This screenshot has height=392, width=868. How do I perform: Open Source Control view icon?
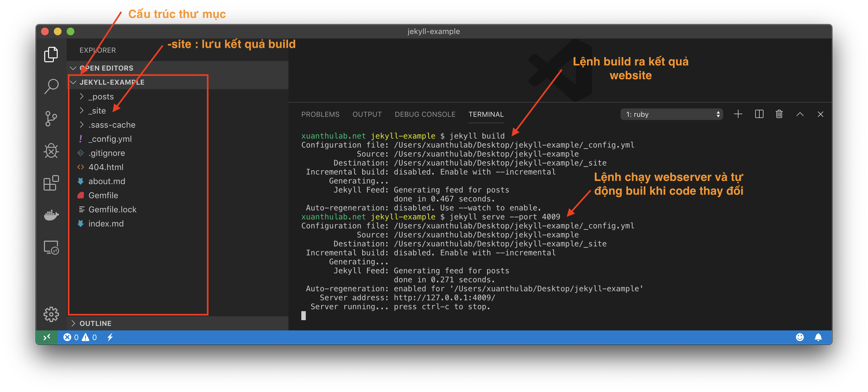tap(51, 118)
